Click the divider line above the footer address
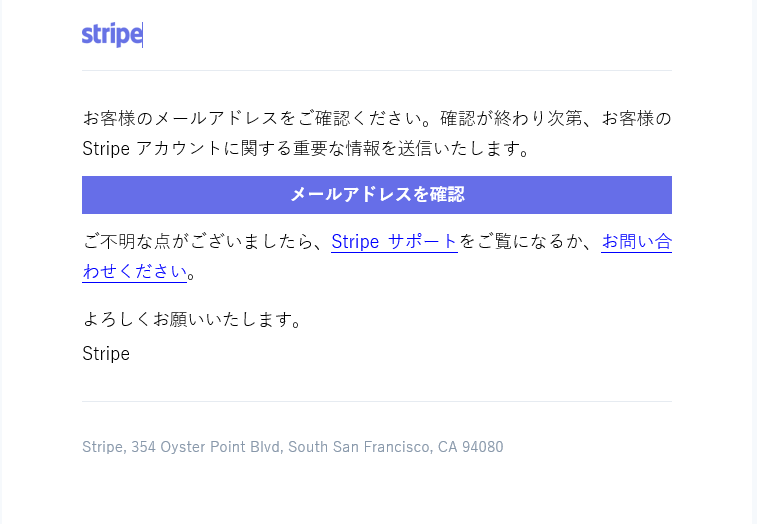The width and height of the screenshot is (757, 524). [x=377, y=402]
